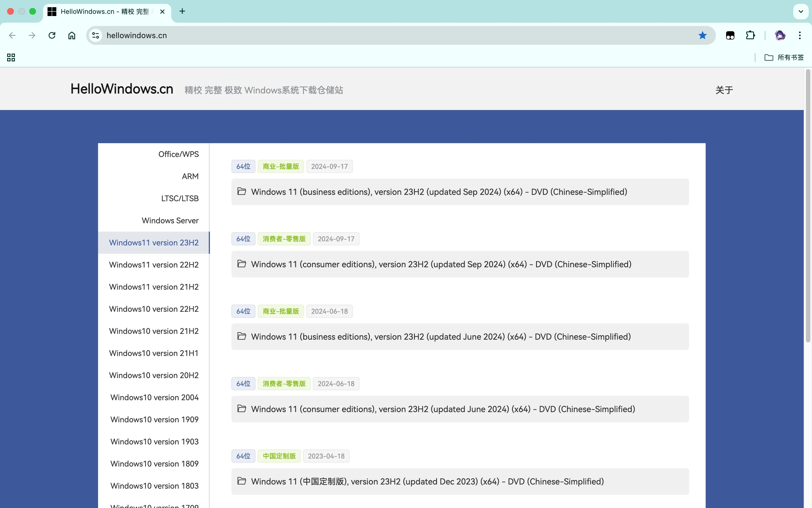Open the extensions puzzle icon

click(750, 35)
